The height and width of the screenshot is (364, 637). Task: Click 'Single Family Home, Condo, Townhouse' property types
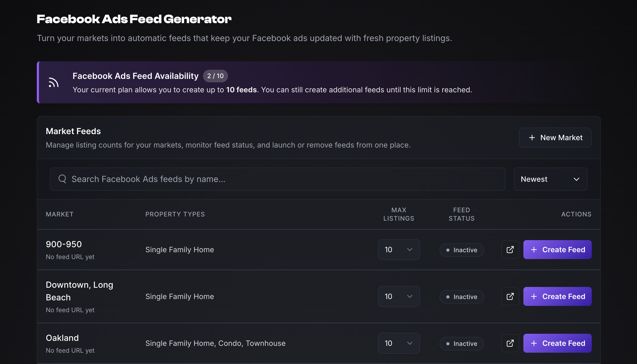click(215, 343)
